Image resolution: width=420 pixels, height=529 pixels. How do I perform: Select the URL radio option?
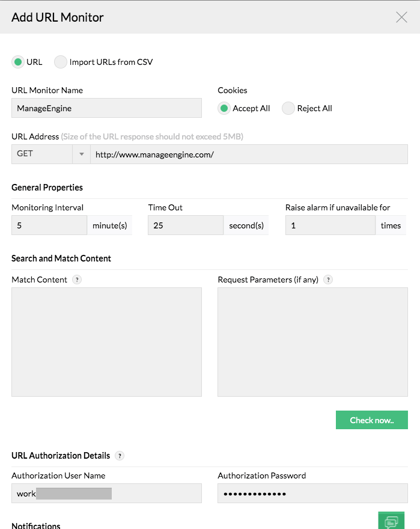point(18,62)
